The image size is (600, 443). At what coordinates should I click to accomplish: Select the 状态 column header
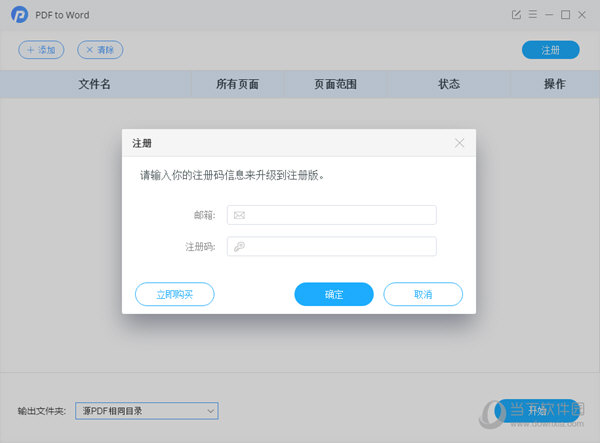449,84
